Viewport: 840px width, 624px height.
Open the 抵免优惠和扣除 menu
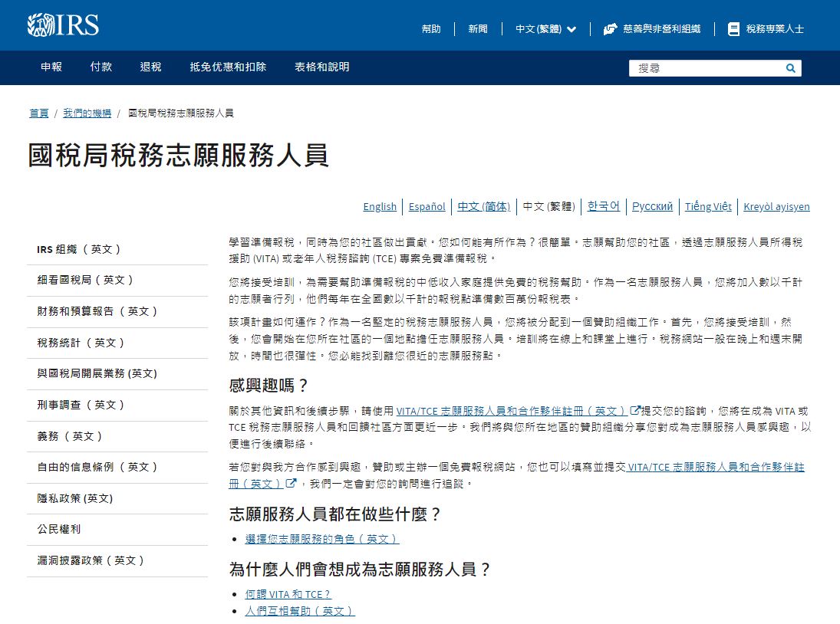tap(228, 67)
